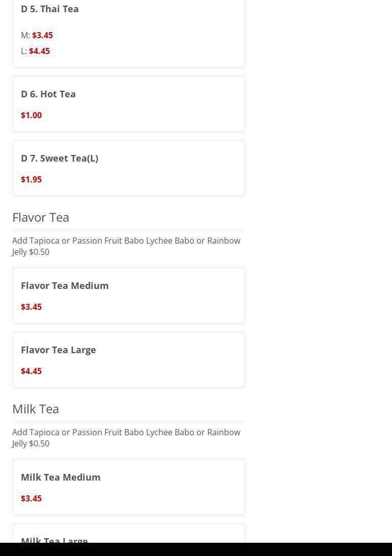Click the add-on description under Flavor Tea heading
392x556 pixels.
126,246
